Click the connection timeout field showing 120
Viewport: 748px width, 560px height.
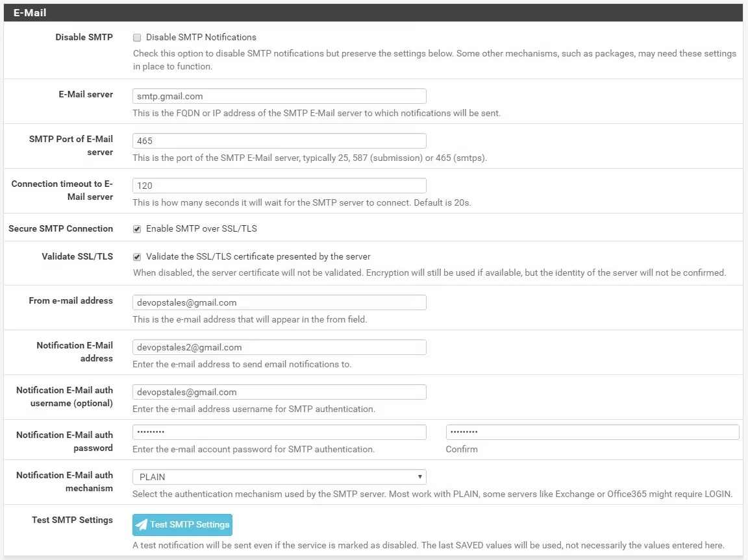click(279, 186)
